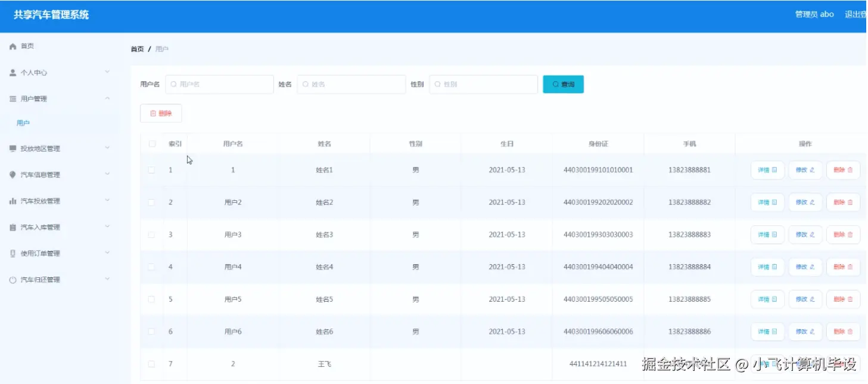Open the 汽车归还管理 menu
The image size is (868, 384).
click(x=60, y=280)
